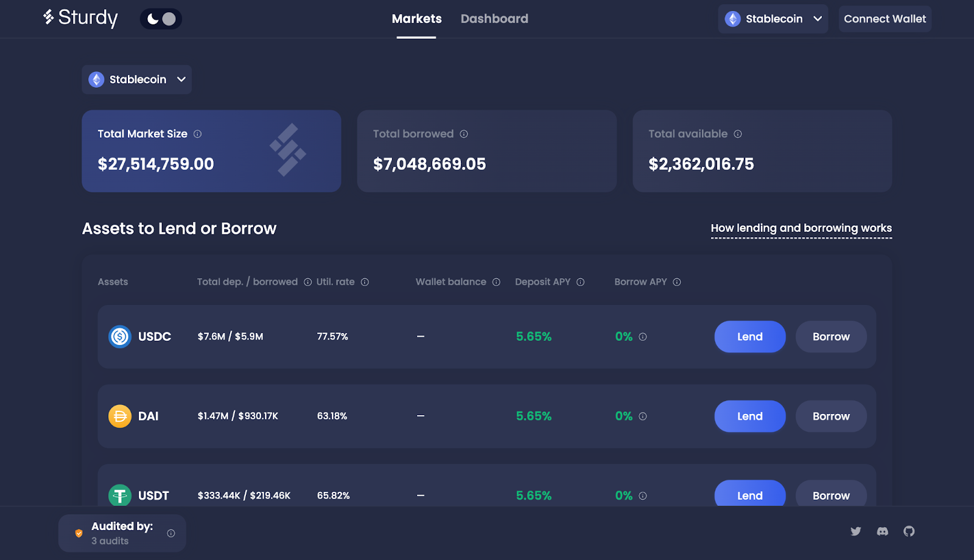974x560 pixels.
Task: Open the Markets tab
Action: (416, 19)
